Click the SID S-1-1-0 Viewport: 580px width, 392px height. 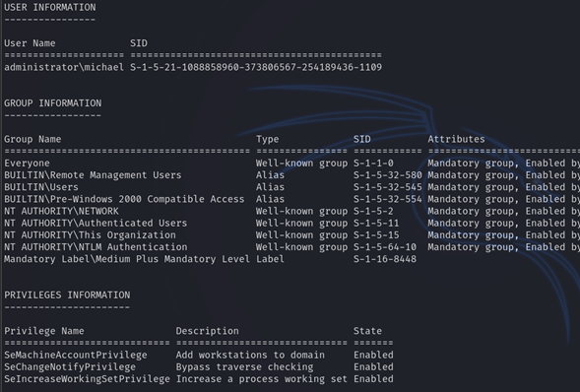coord(373,163)
